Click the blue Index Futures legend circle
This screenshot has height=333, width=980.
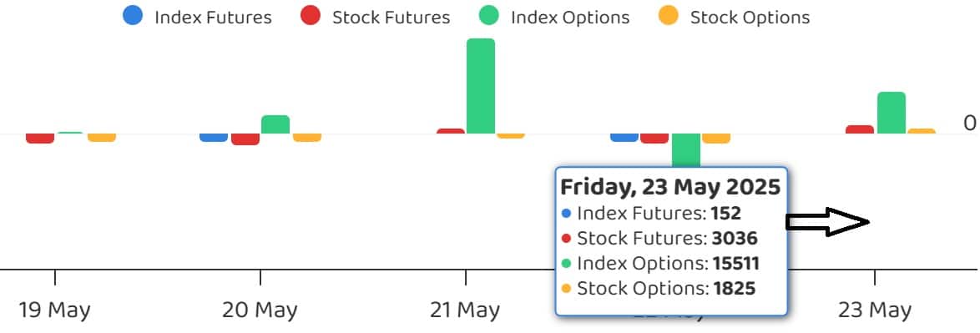click(x=134, y=16)
